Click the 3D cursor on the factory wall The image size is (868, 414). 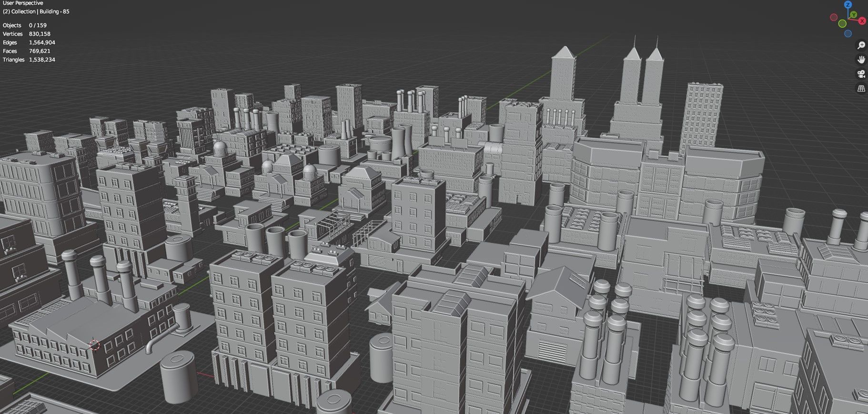coord(95,344)
